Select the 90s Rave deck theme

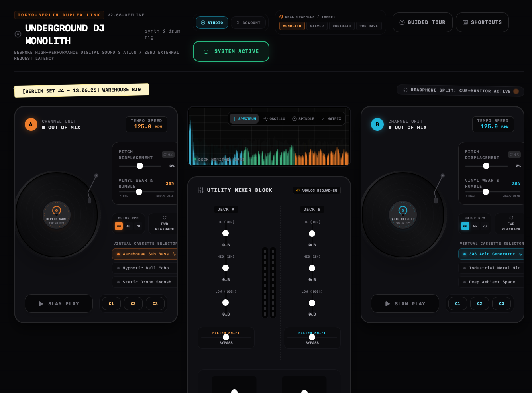coord(369,26)
